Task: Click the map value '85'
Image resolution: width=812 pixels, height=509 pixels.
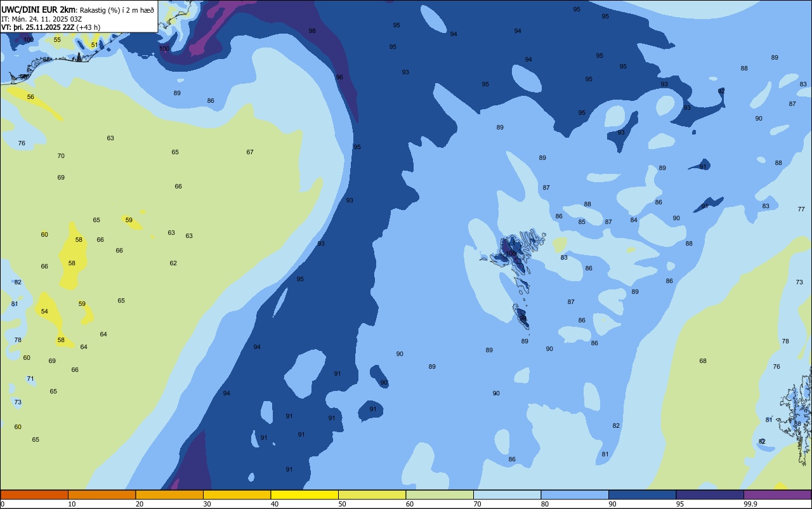Action: [x=582, y=221]
